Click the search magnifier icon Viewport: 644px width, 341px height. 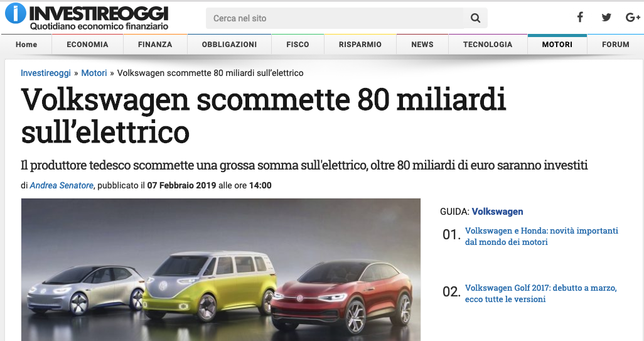[x=475, y=18]
